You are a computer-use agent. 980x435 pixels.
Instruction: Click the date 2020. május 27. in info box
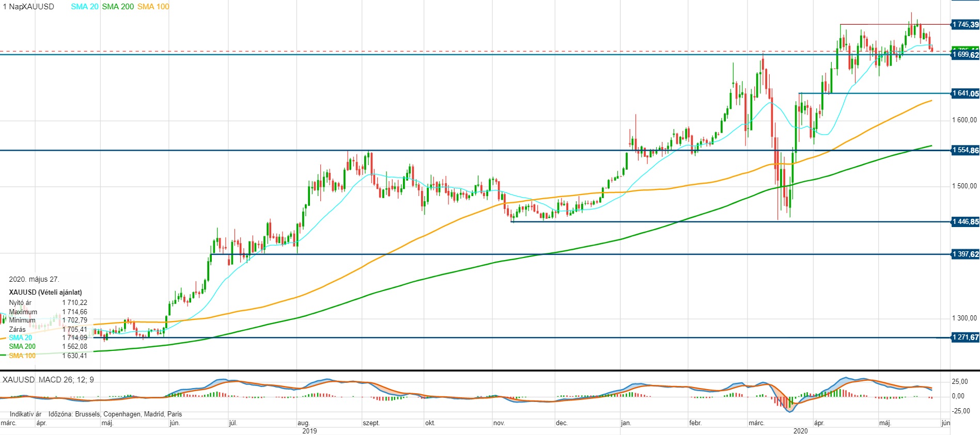34,279
